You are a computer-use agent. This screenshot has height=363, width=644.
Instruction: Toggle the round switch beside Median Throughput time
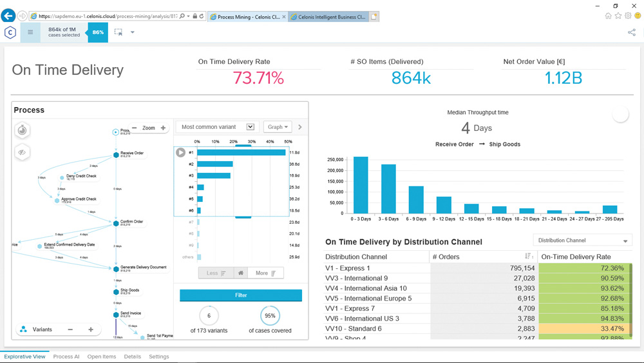coord(620,115)
